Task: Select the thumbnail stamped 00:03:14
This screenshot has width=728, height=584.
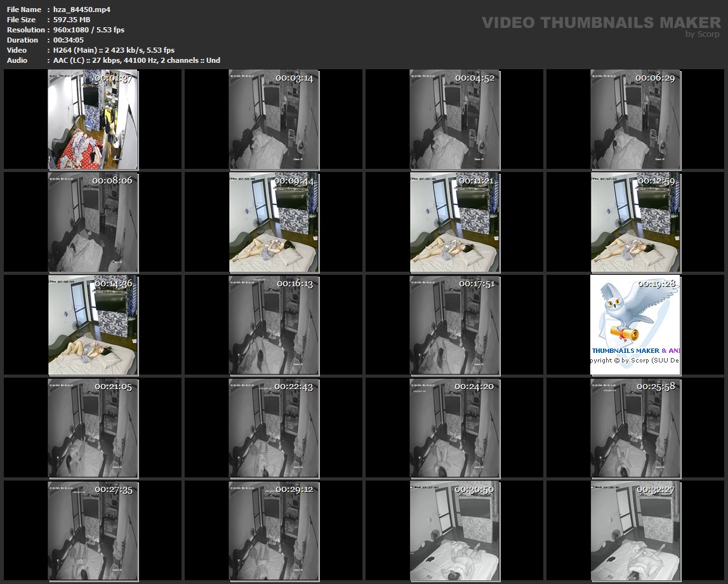Action: 274,119
